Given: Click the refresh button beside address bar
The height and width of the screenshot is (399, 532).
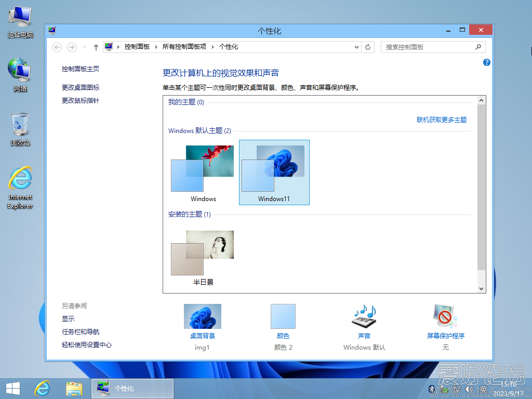Looking at the screenshot, I should pyautogui.click(x=368, y=47).
